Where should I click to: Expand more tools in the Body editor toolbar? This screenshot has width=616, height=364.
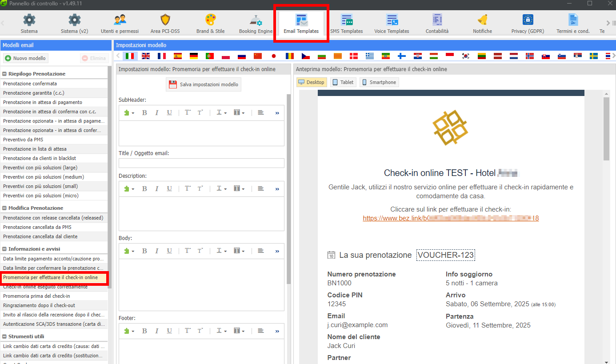pyautogui.click(x=277, y=251)
